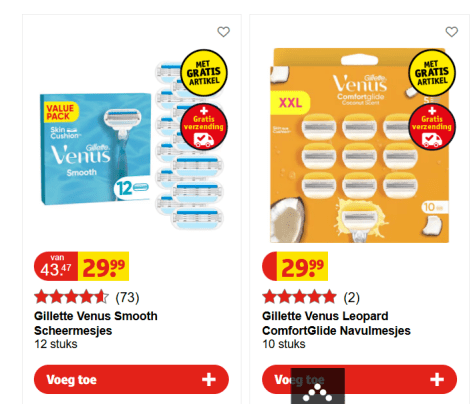The width and height of the screenshot is (475, 404).
Task: Open the 2 reviews for ComfortGlide
Action: (x=352, y=297)
